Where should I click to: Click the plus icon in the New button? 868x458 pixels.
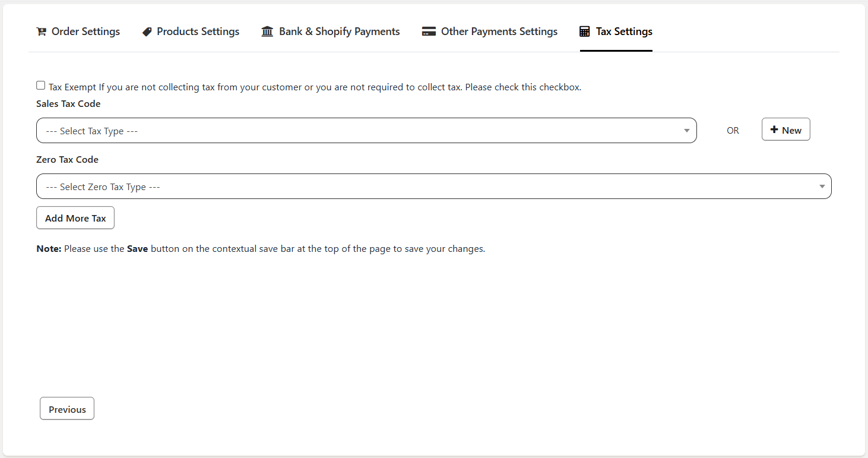click(774, 130)
